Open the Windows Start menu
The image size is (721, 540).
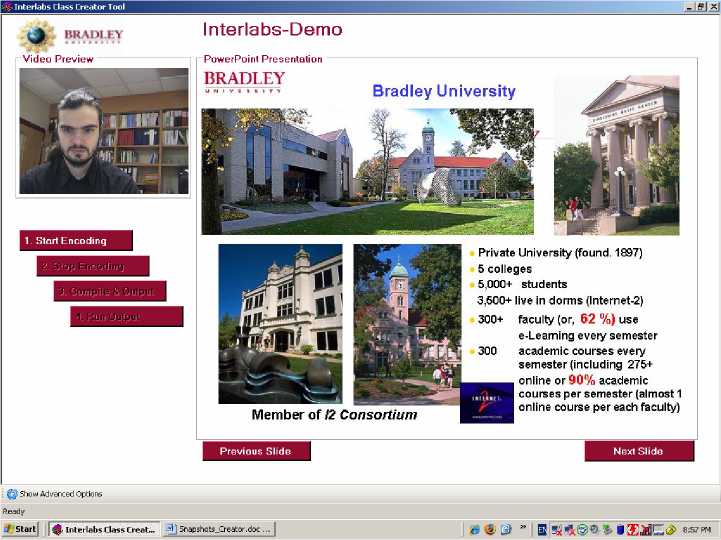click(x=20, y=529)
